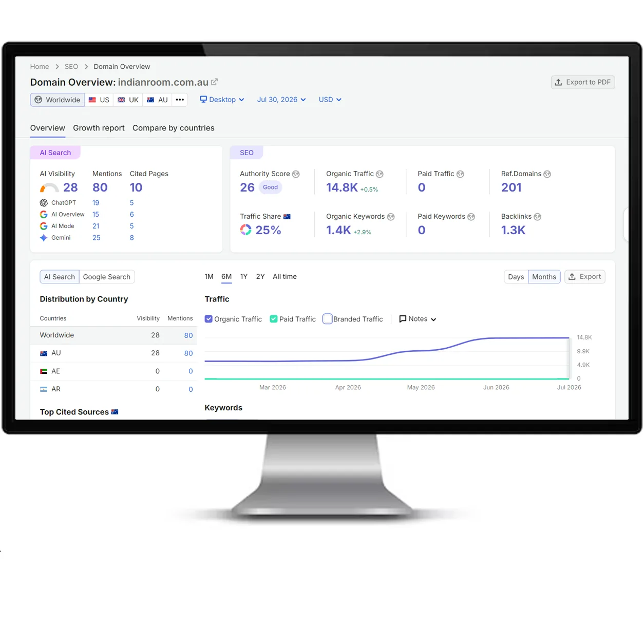Click the globe icon next to Backlinks
644x644 pixels.
click(x=538, y=217)
